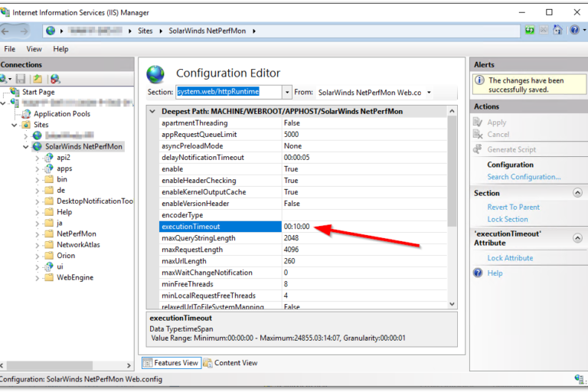Select the DesktopNotificationTool tree item
This screenshot has height=392, width=588.
coord(95,201)
